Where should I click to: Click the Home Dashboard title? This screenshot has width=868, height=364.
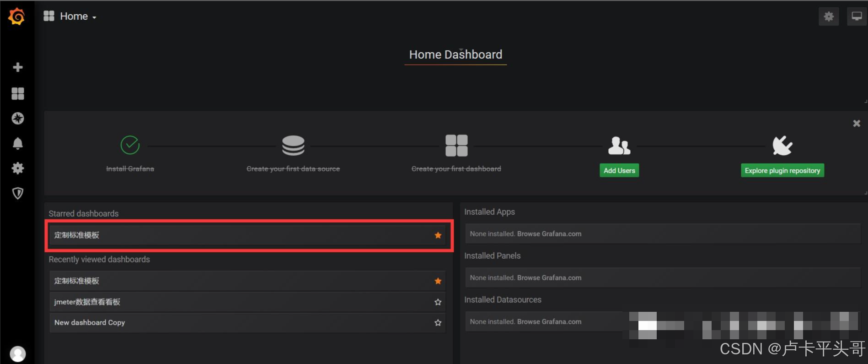[455, 54]
